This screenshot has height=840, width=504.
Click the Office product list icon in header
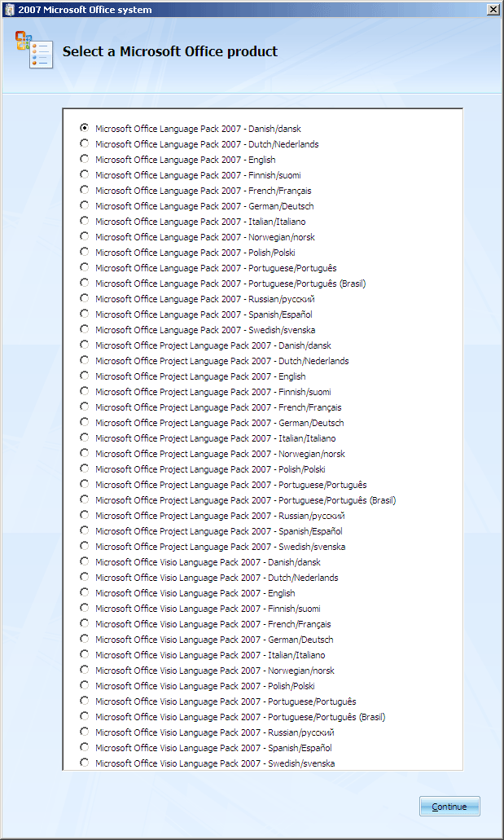[x=33, y=50]
